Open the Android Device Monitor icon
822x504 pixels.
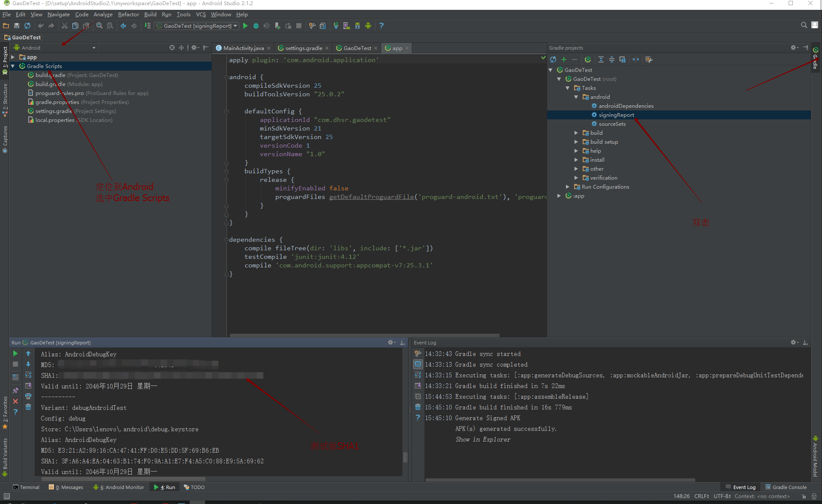pyautogui.click(x=368, y=26)
